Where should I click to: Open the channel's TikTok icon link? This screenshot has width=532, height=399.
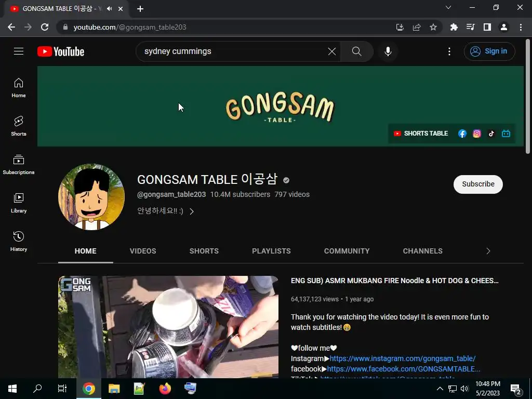point(491,134)
